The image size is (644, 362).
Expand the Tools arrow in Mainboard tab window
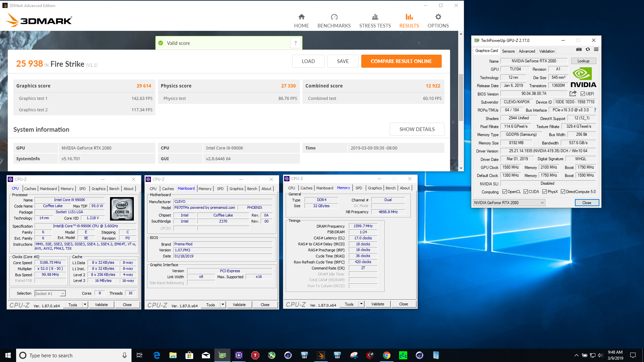tap(223, 305)
